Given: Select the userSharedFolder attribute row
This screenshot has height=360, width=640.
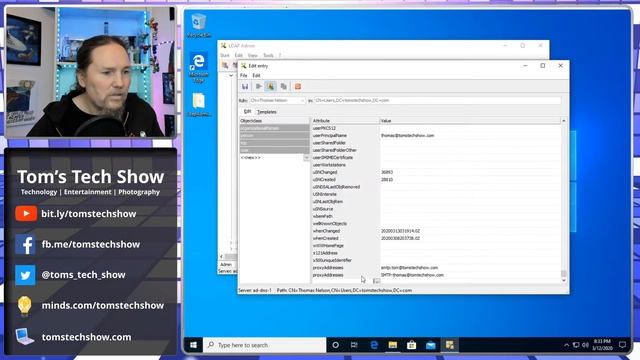Looking at the screenshot, I should point(436,143).
